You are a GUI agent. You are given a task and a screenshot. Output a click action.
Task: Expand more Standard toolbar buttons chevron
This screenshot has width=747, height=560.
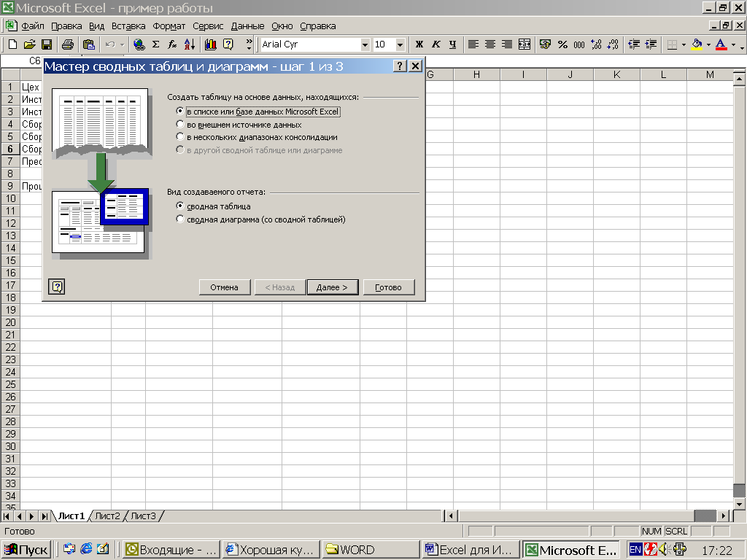click(x=249, y=44)
